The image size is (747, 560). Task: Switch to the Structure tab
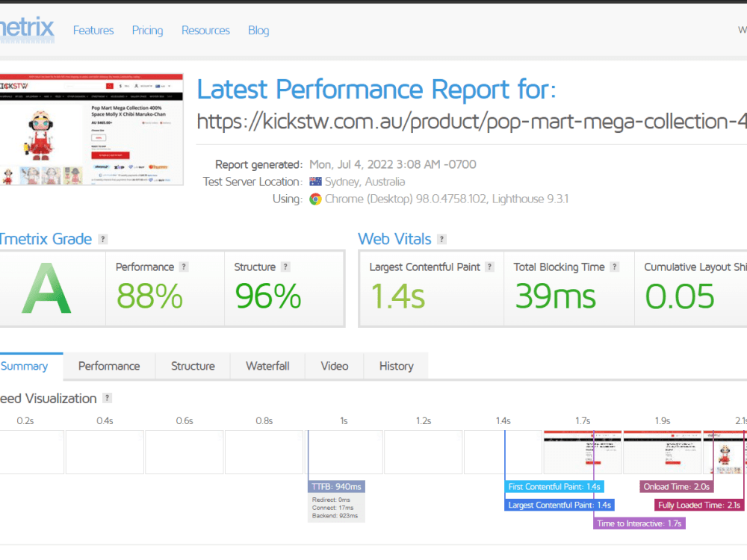(193, 366)
